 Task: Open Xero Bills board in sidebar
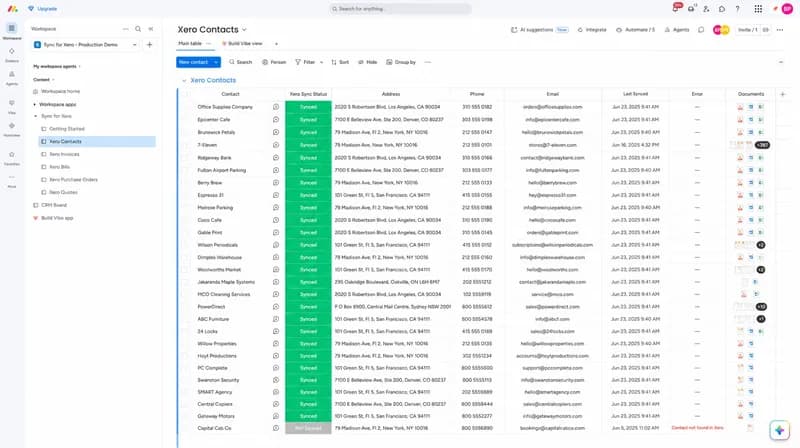[x=60, y=167]
